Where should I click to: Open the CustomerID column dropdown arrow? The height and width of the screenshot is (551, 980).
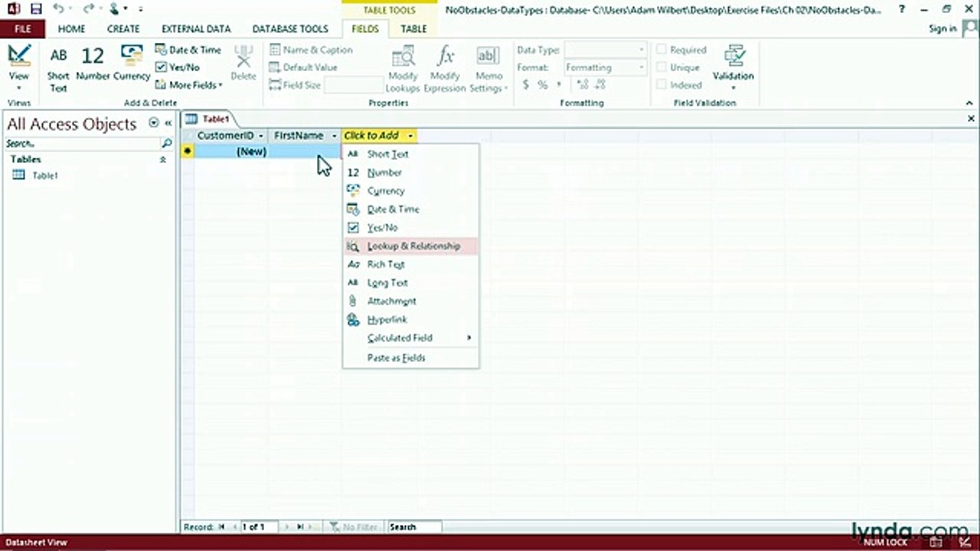click(x=261, y=135)
